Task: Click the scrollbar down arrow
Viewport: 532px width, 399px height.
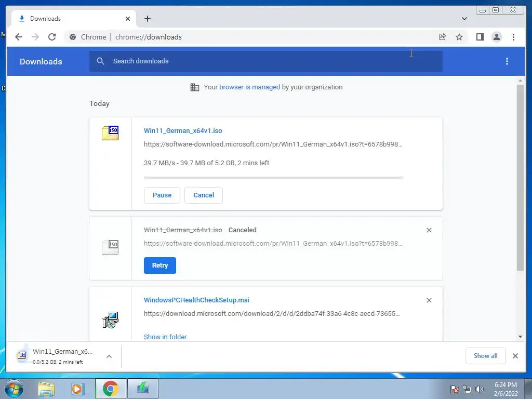Action: (520, 337)
